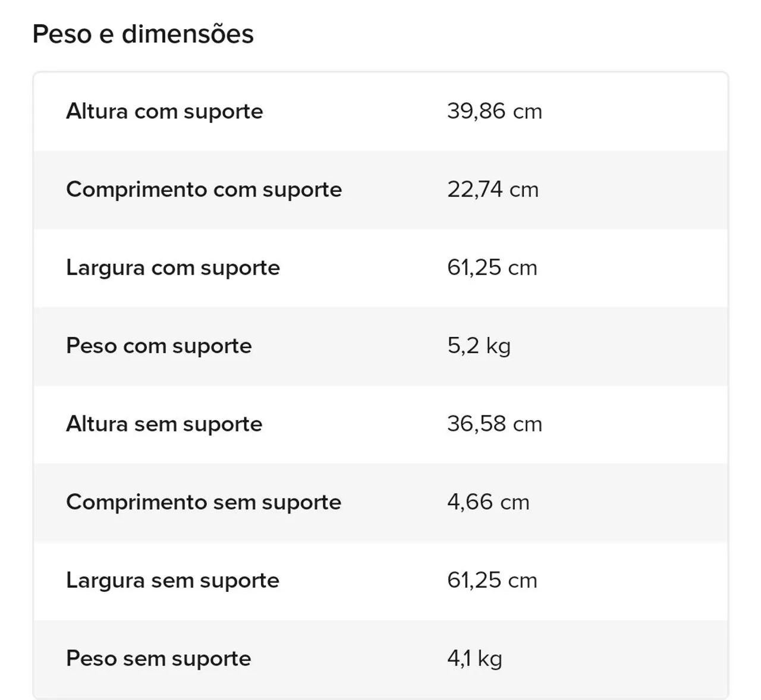The height and width of the screenshot is (700, 761).
Task: Select the 'Peso sem suporte' label
Action: point(158,658)
